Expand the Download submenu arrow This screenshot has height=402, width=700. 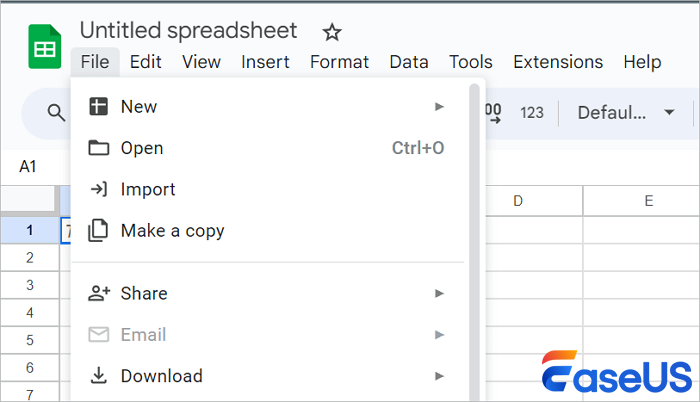(439, 376)
